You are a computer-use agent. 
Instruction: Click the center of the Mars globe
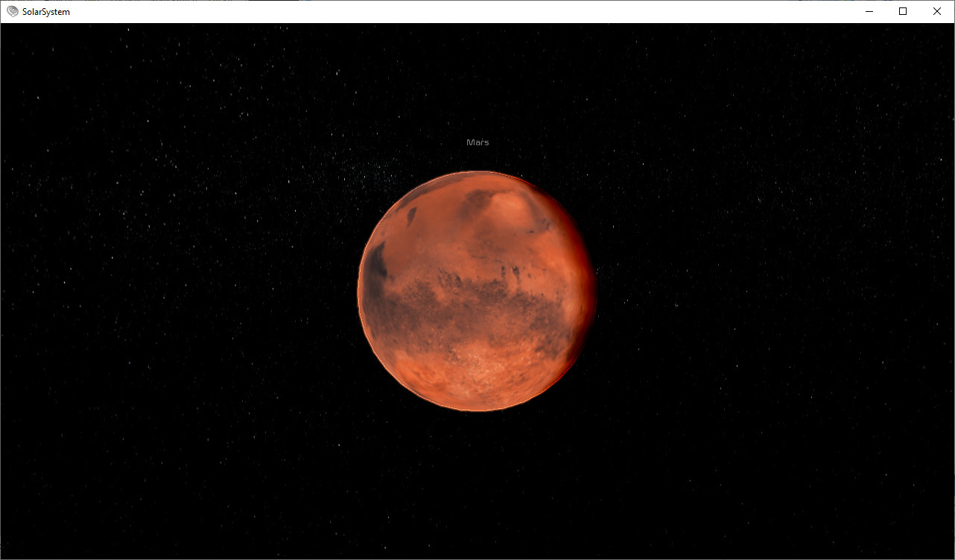point(477,291)
